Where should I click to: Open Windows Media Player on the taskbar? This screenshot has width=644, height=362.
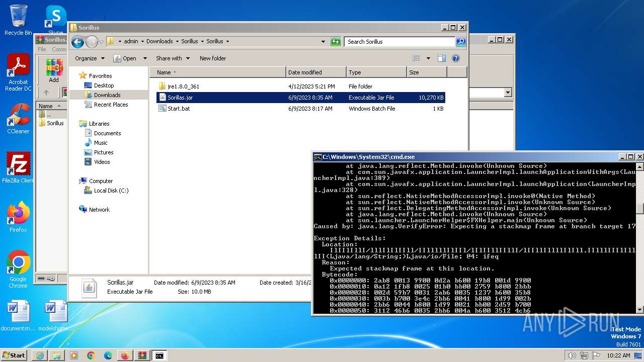(x=74, y=355)
